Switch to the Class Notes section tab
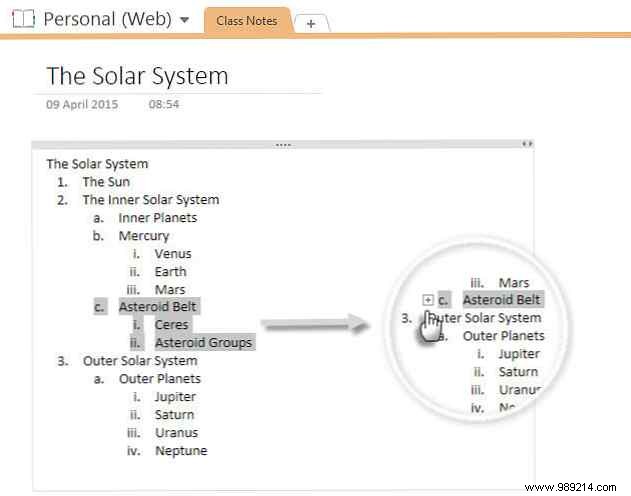Image resolution: width=631 pixels, height=496 pixels. pyautogui.click(x=247, y=21)
